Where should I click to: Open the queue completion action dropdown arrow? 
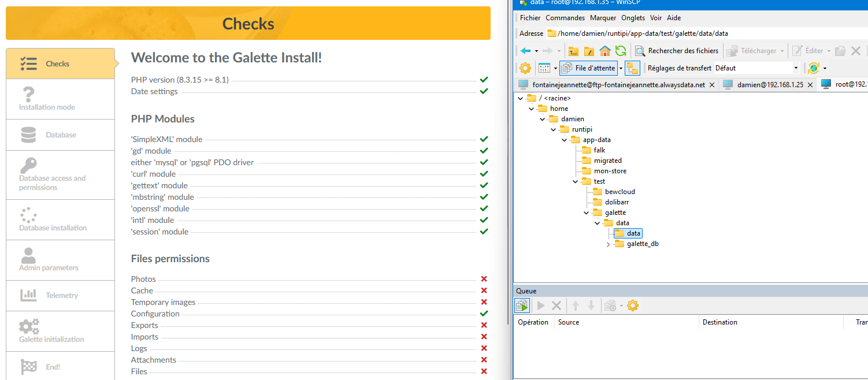[x=621, y=306]
